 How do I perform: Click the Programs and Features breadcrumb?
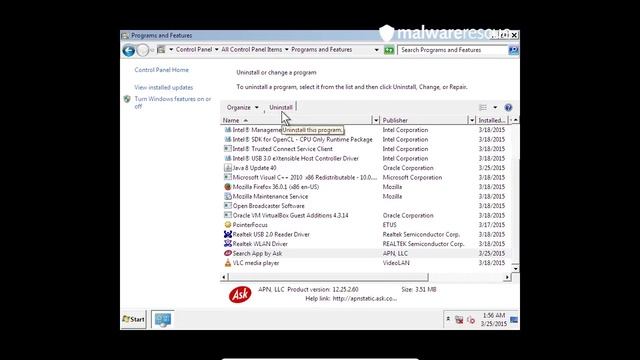(322, 50)
